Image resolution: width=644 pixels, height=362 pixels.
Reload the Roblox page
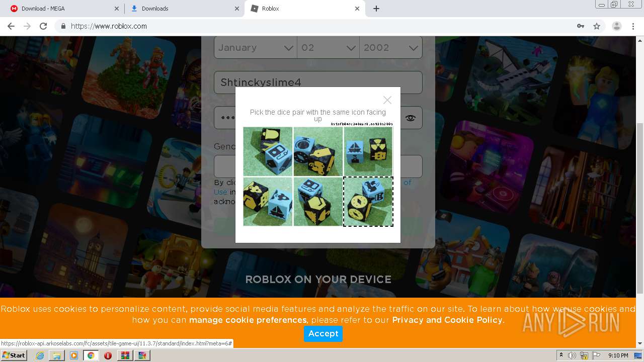point(43,26)
